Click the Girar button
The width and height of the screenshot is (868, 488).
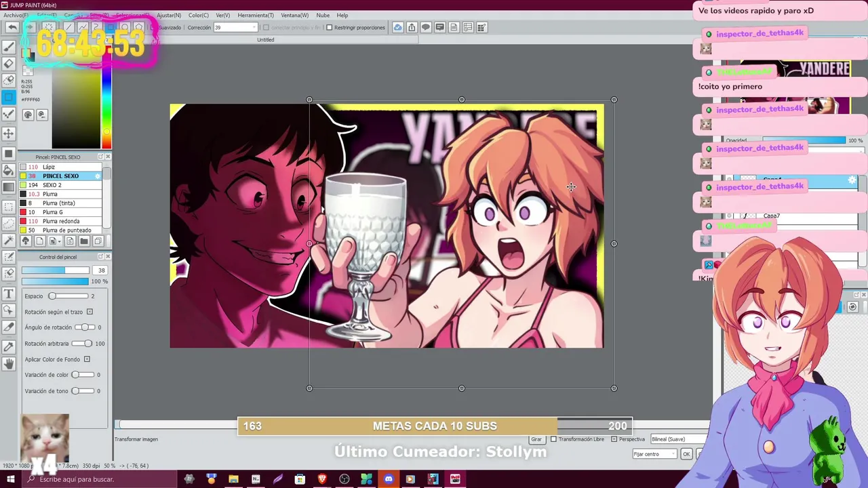(x=536, y=439)
